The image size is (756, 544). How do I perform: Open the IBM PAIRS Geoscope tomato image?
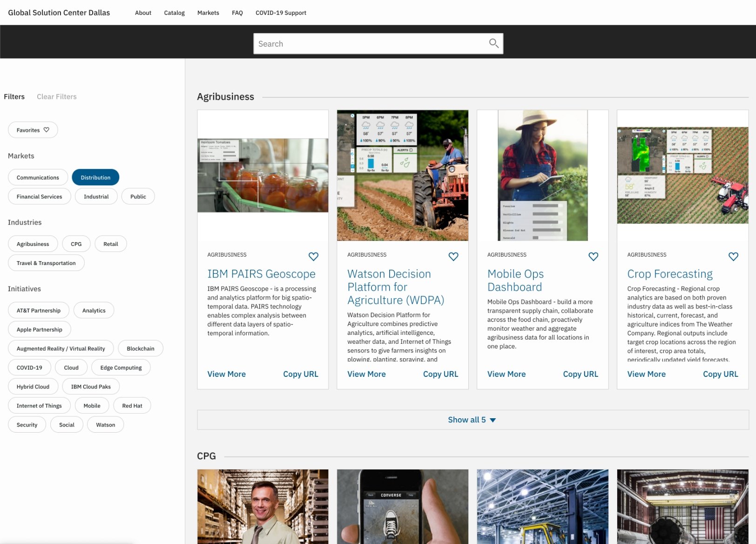click(263, 176)
